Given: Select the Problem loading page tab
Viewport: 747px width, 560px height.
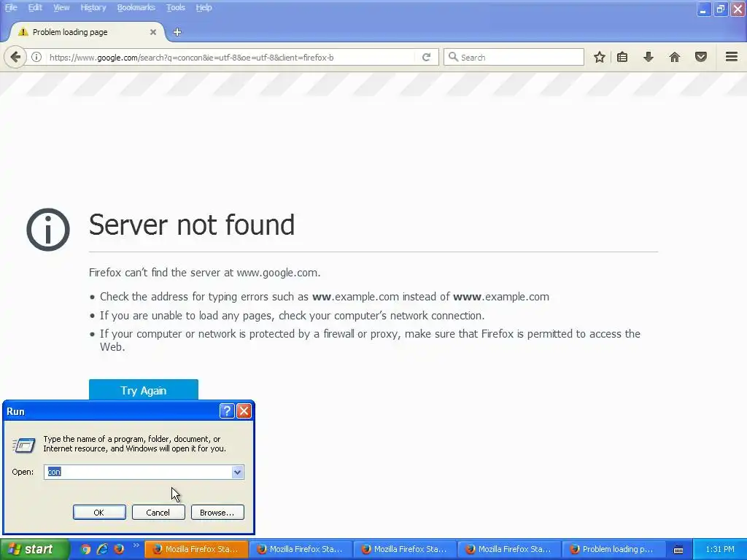Looking at the screenshot, I should tap(87, 32).
